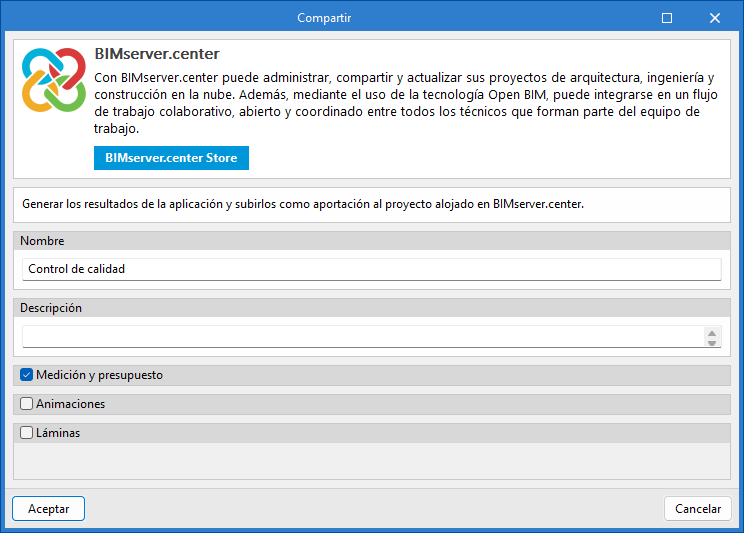744x533 pixels.
Task: Click the Descripción section header
Action: (51, 308)
